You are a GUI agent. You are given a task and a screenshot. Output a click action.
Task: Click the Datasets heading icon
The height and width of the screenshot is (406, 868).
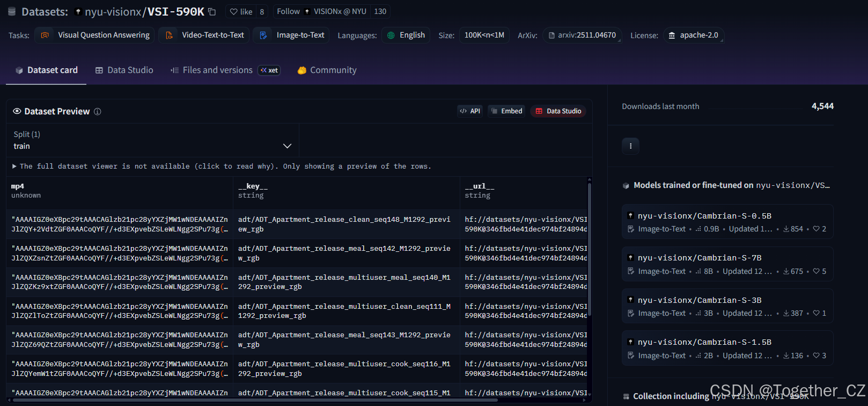click(13, 12)
